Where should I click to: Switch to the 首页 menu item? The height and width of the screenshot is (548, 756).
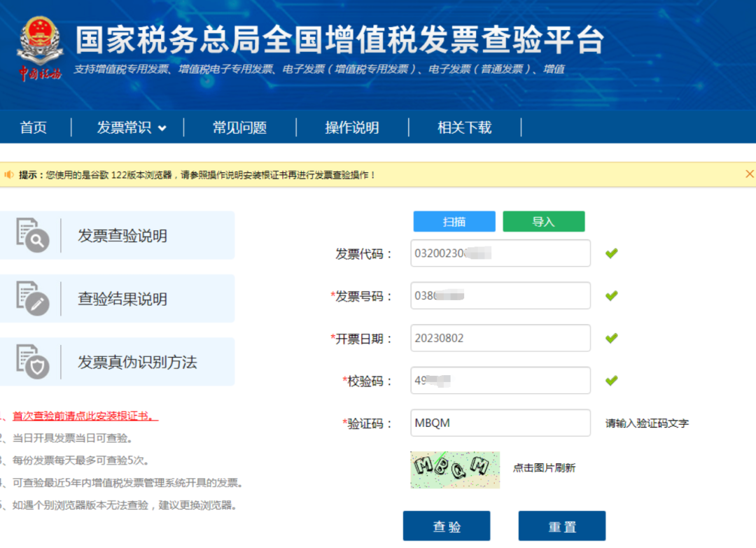(33, 127)
